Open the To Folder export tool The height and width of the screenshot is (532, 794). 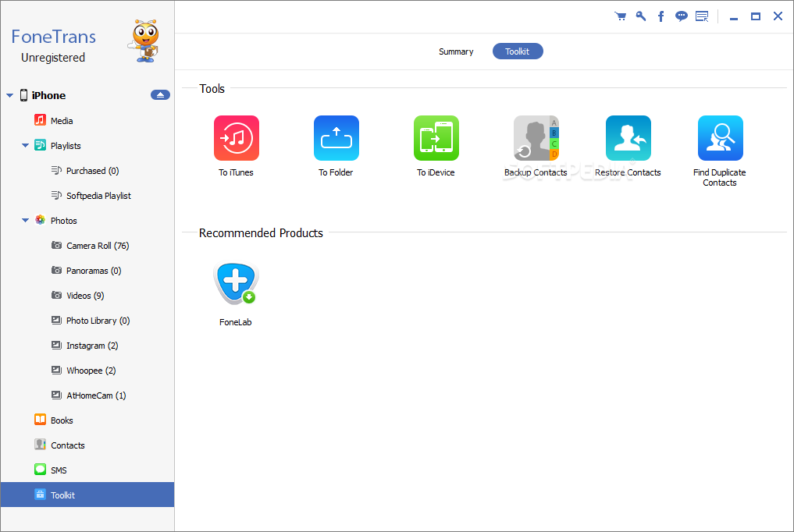pyautogui.click(x=336, y=138)
